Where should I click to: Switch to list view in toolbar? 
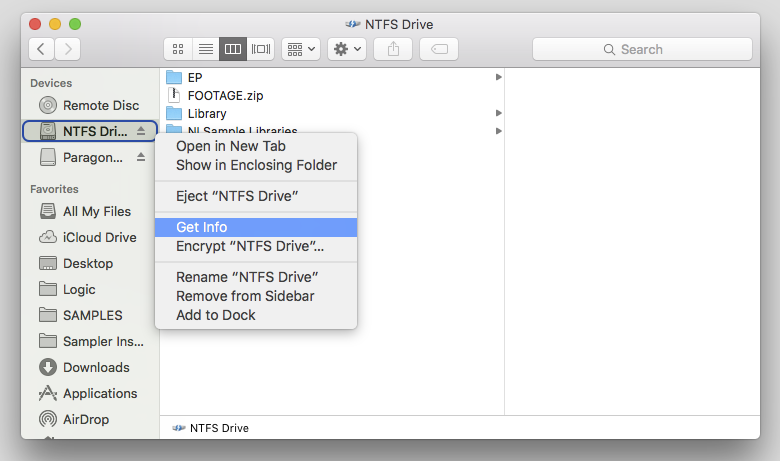tap(205, 48)
